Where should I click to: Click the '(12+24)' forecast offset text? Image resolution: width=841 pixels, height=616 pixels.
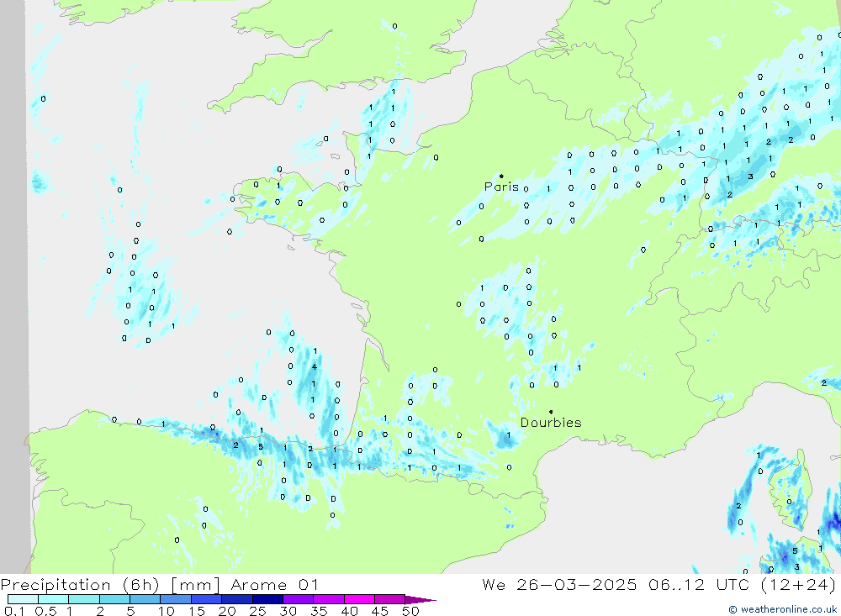pos(798,584)
